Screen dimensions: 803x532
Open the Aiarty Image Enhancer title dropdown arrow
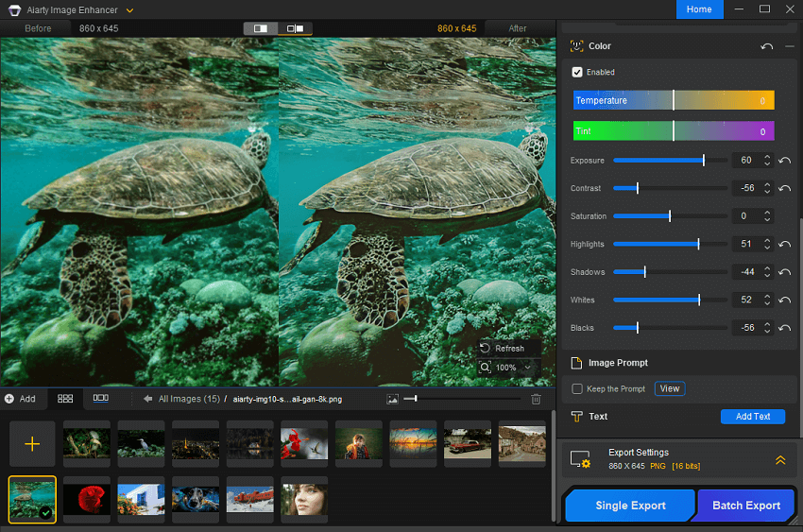(130, 10)
